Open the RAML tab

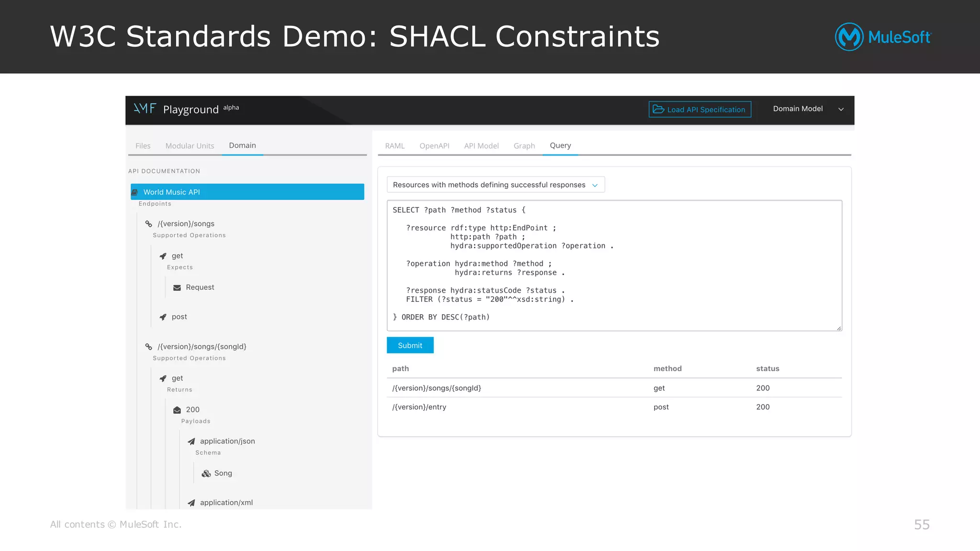point(395,146)
